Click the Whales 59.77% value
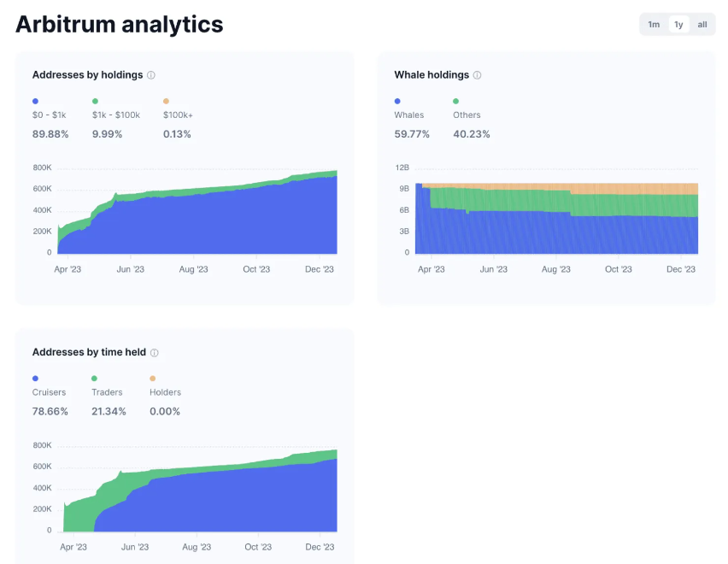This screenshot has width=728, height=564. point(412,134)
